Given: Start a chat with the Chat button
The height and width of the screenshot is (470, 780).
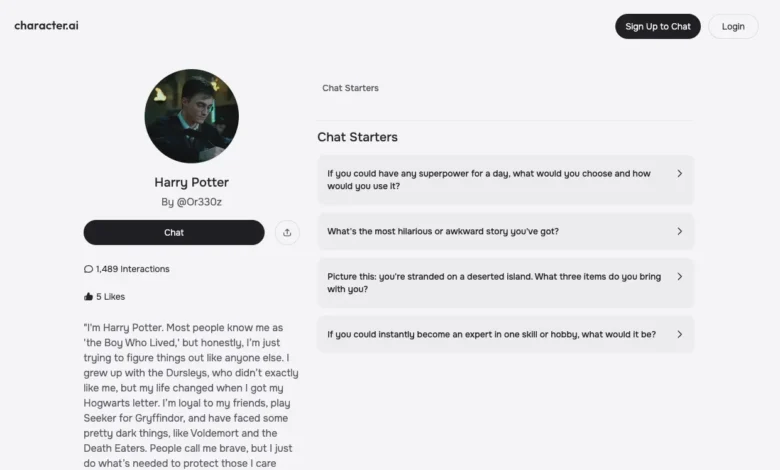Looking at the screenshot, I should pyautogui.click(x=174, y=232).
